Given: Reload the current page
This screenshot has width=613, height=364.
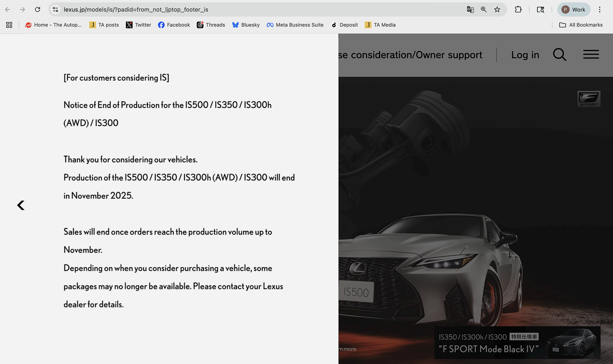Looking at the screenshot, I should [x=38, y=9].
